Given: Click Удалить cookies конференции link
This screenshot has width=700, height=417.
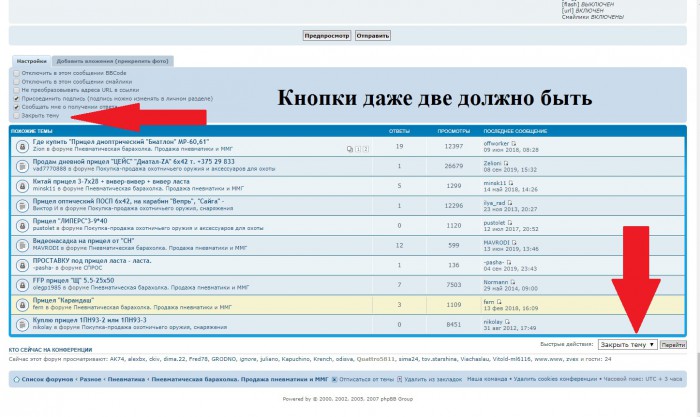Looking at the screenshot, I should [555, 379].
